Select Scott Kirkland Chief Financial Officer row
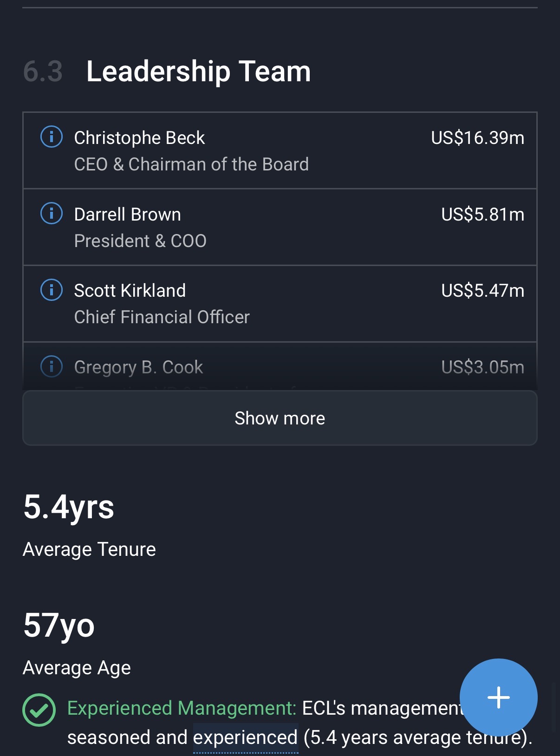560x756 pixels. (x=280, y=304)
